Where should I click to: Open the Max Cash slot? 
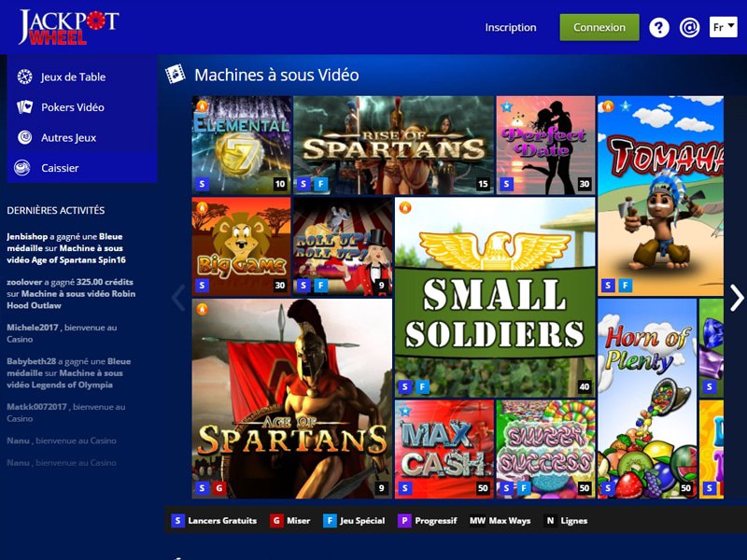[x=444, y=449]
